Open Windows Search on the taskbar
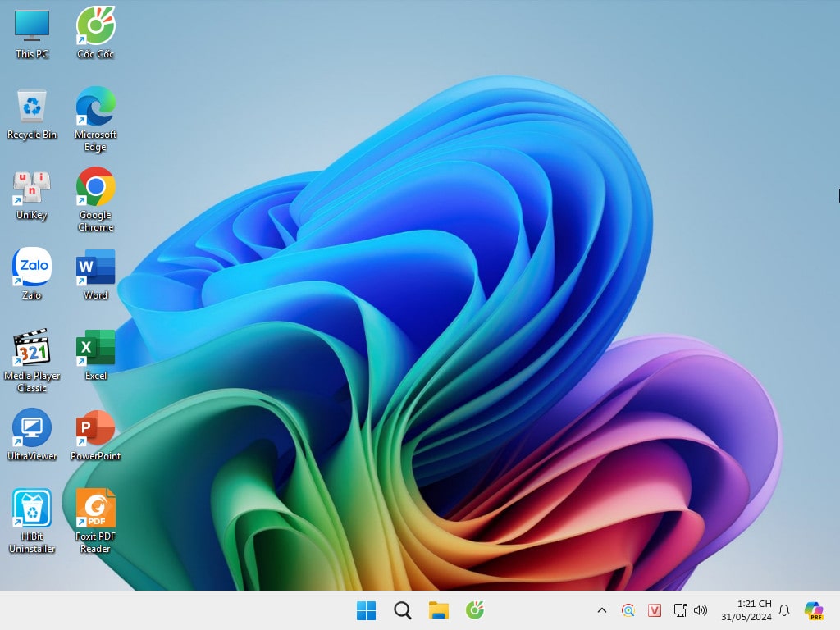Screen dimensions: 840x630 pyautogui.click(x=402, y=610)
